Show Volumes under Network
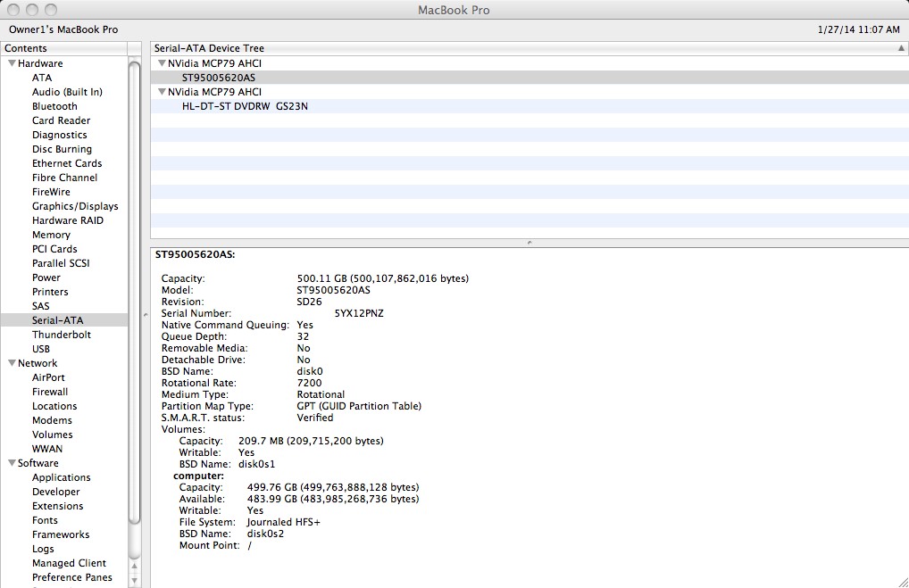The width and height of the screenshot is (909, 588). click(x=52, y=435)
